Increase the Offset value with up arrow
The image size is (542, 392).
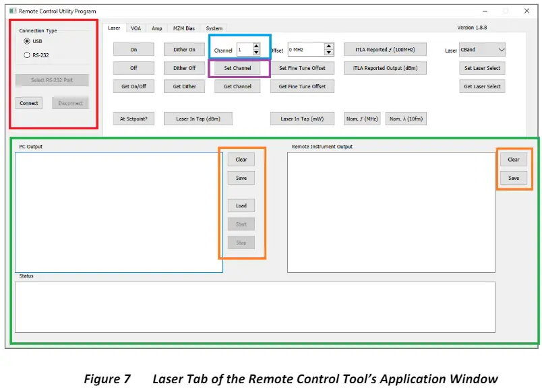[x=329, y=46]
